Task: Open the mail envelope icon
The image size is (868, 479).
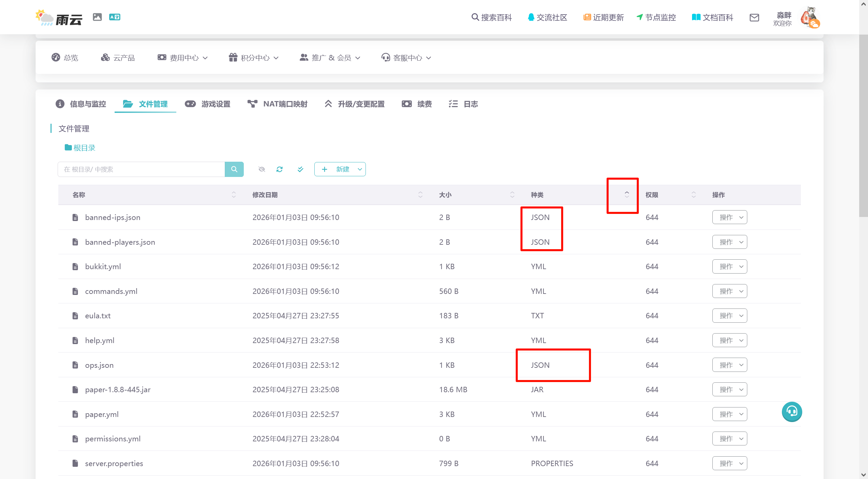Action: [x=754, y=18]
